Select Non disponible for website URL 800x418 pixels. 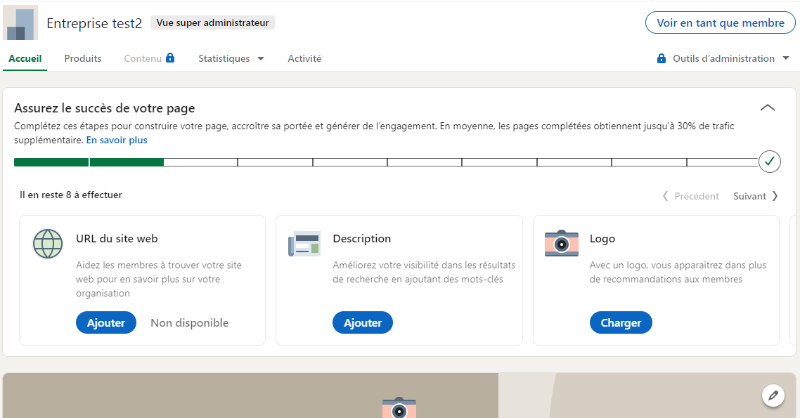pyautogui.click(x=189, y=323)
